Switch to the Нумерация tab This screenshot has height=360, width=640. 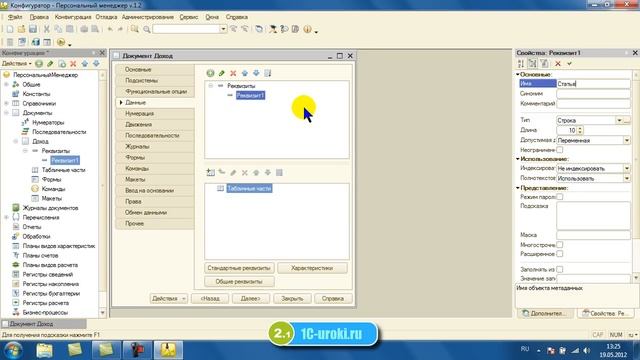coord(155,113)
